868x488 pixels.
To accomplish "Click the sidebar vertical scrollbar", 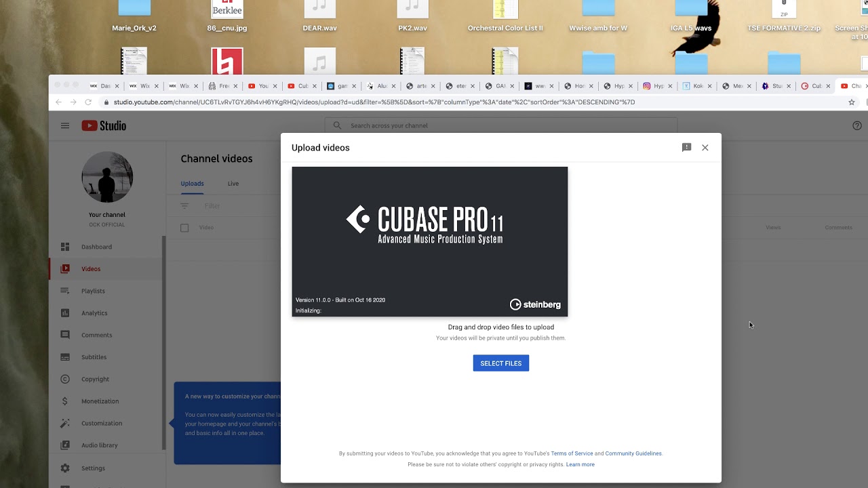I will 163,342.
